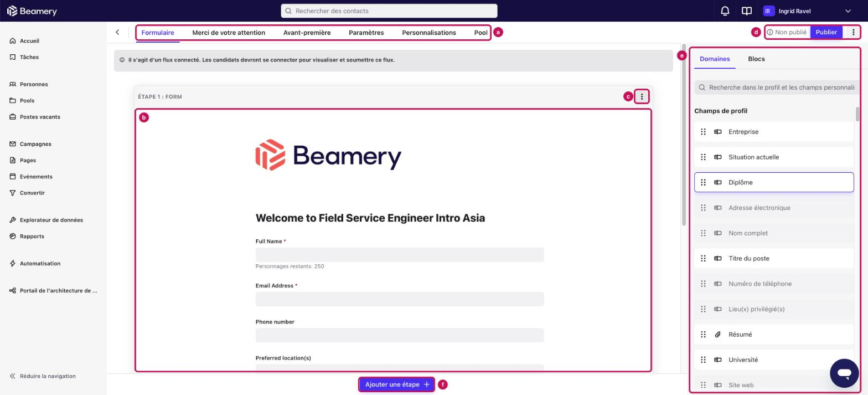Open the Personnalisations tab
Viewport: 868px width, 395px height.
tap(429, 33)
